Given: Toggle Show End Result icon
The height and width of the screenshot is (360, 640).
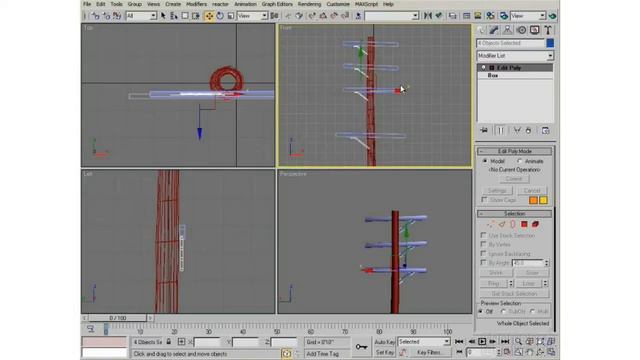Looking at the screenshot, I should 500,131.
